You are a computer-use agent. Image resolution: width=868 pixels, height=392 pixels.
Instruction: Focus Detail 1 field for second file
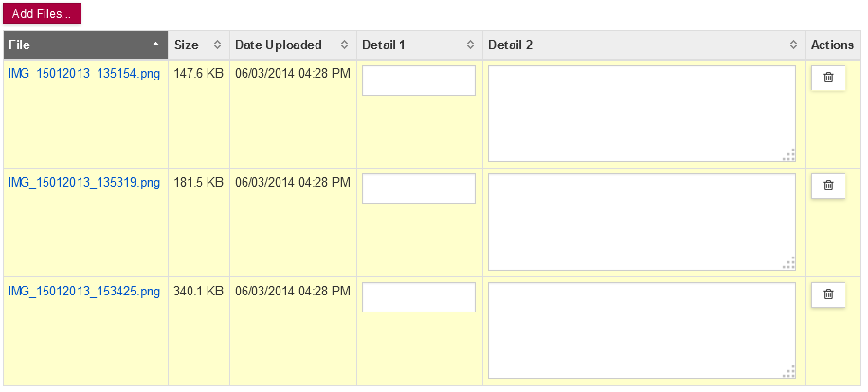pyautogui.click(x=419, y=188)
